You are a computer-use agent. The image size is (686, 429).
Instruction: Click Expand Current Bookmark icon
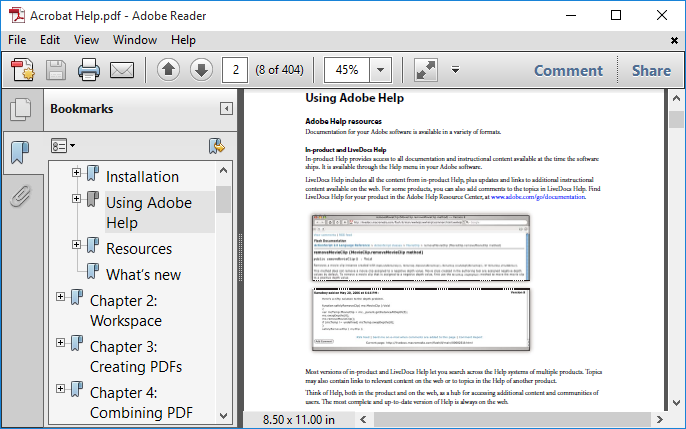217,146
